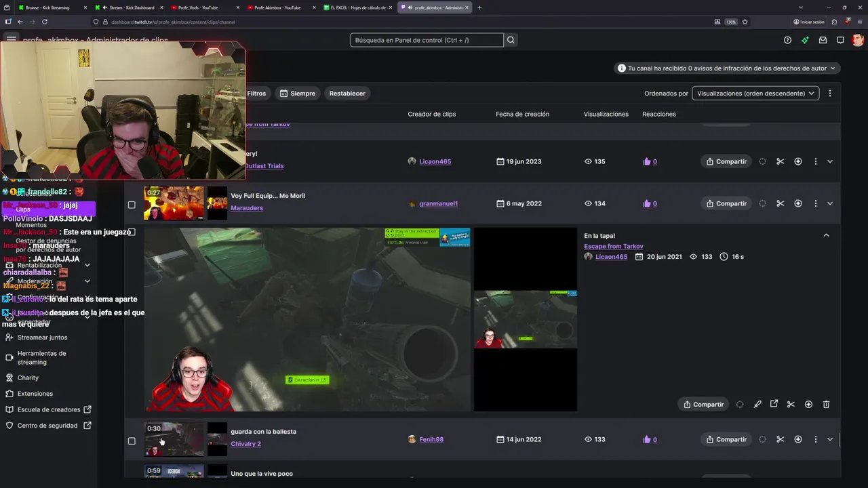The image size is (868, 488).
Task: Click Compartir for the En la tapa! clip
Action: tap(703, 404)
